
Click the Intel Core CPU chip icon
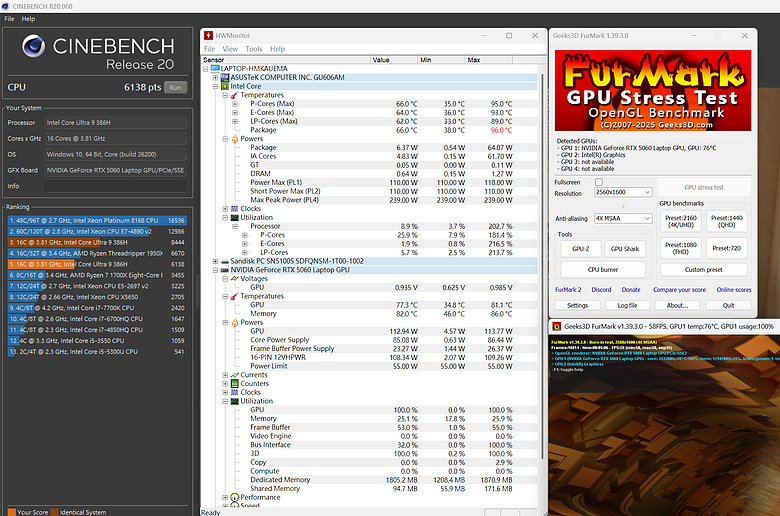tap(225, 86)
